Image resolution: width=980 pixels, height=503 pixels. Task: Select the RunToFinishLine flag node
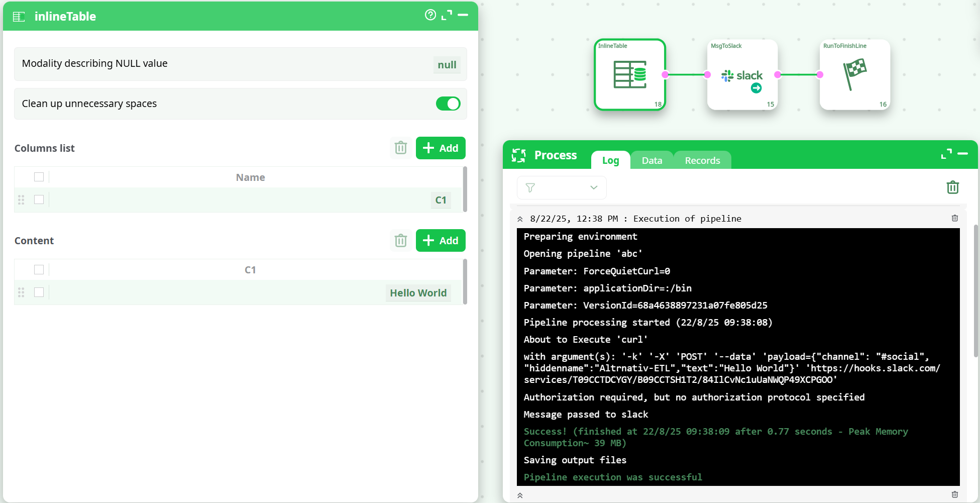pos(854,75)
